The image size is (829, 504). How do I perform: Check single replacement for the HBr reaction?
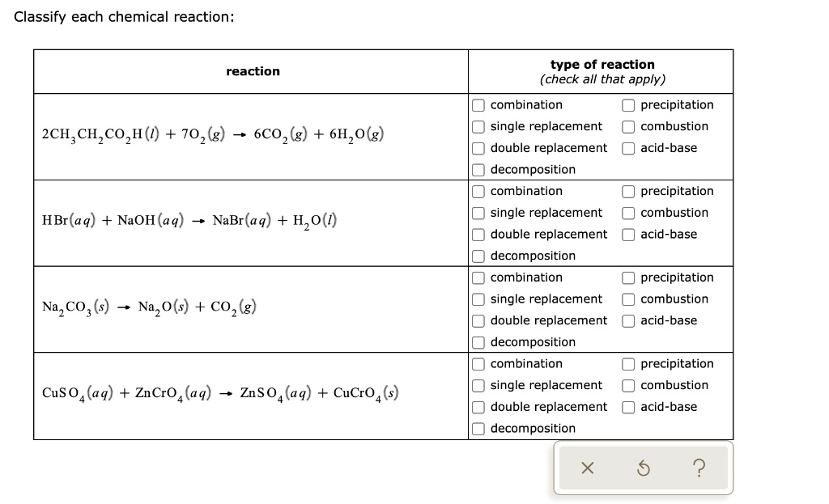coord(478,213)
